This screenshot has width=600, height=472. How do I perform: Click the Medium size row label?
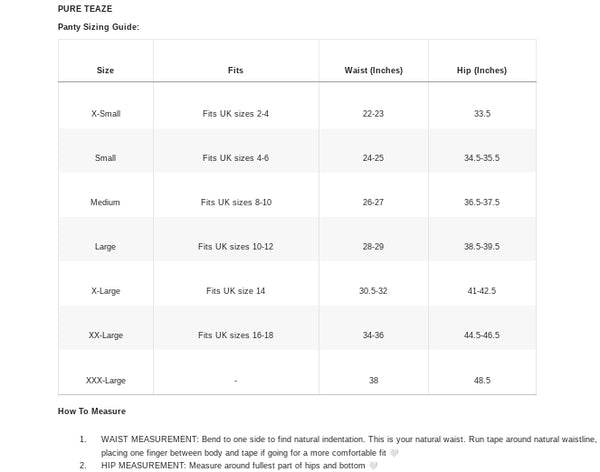[x=105, y=203]
